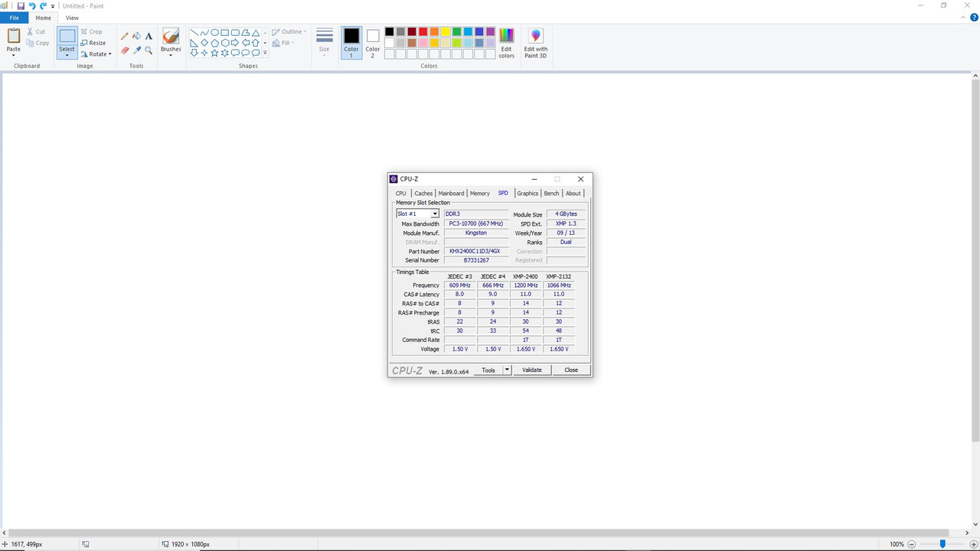
Task: Click the zoom out minus button
Action: click(x=911, y=544)
